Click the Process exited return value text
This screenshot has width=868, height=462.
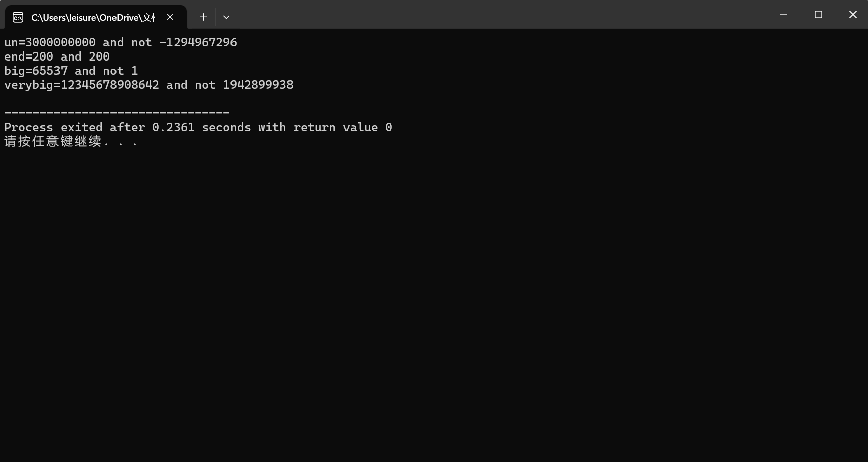click(x=198, y=127)
